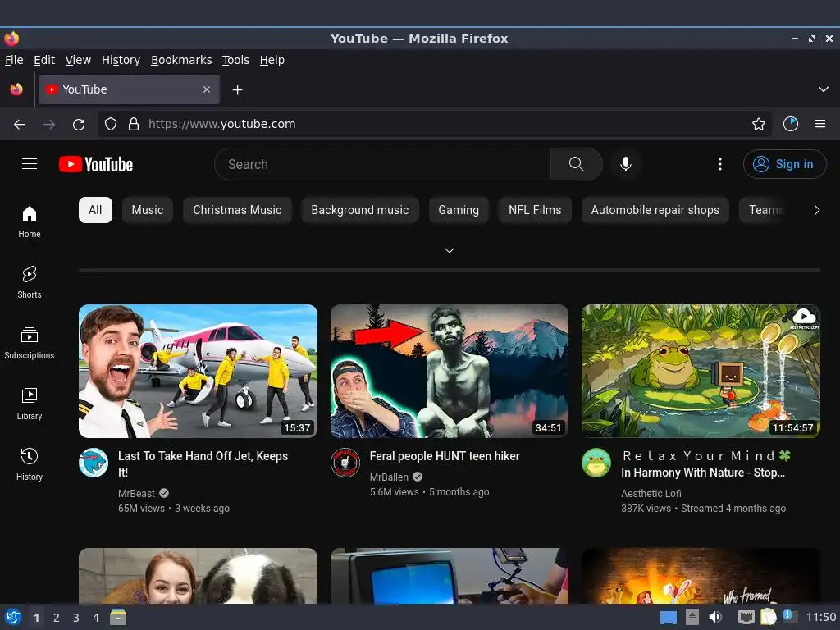840x630 pixels.
Task: Bookmark this page with star icon
Action: (x=758, y=125)
